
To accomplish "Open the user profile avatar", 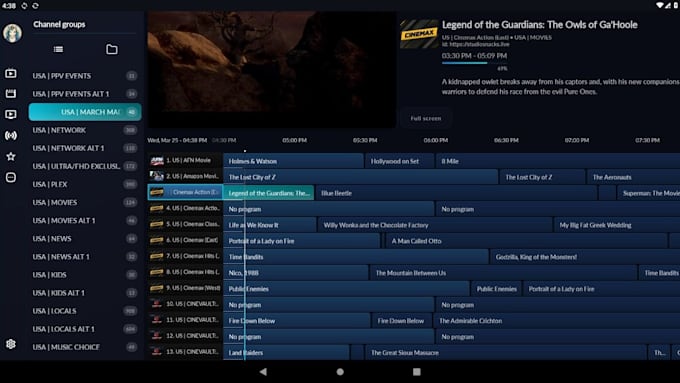I will pos(12,33).
